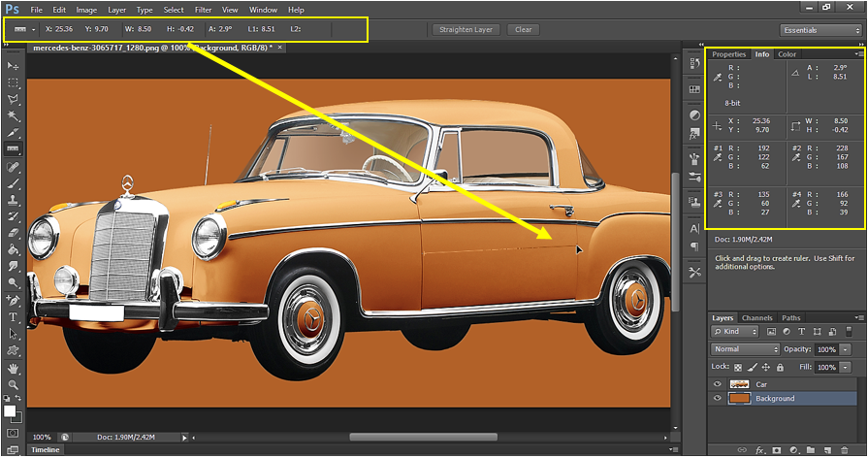The width and height of the screenshot is (868, 458).
Task: Hide the Car layer
Action: pos(718,384)
